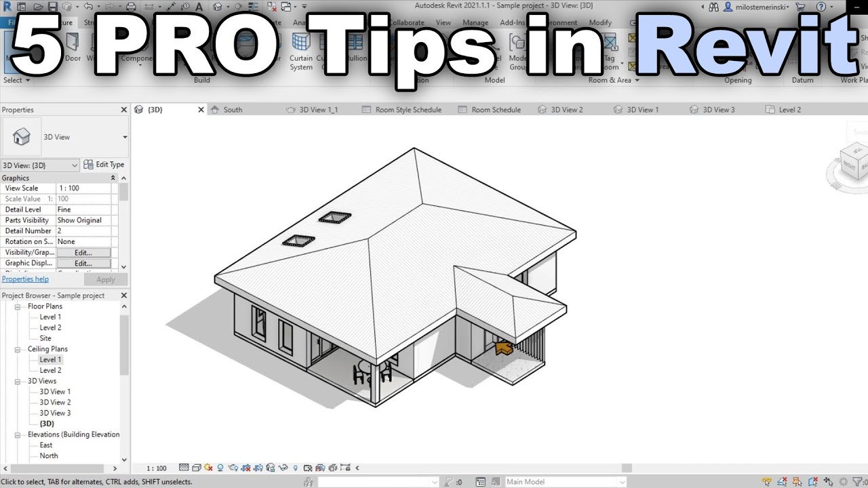The image size is (868, 488).
Task: Collapse the Floor Plans section in Project Browser
Action: point(18,306)
